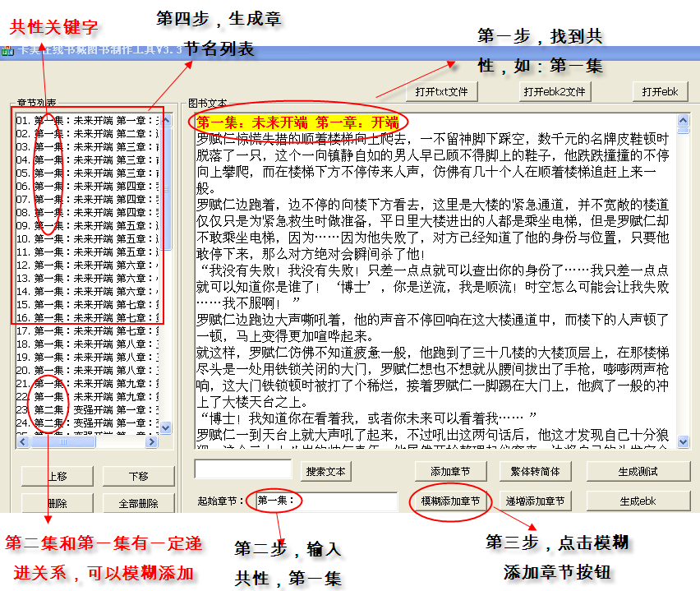700x591 pixels.
Task: Click the 打开txt文件 button
Action: pyautogui.click(x=441, y=91)
